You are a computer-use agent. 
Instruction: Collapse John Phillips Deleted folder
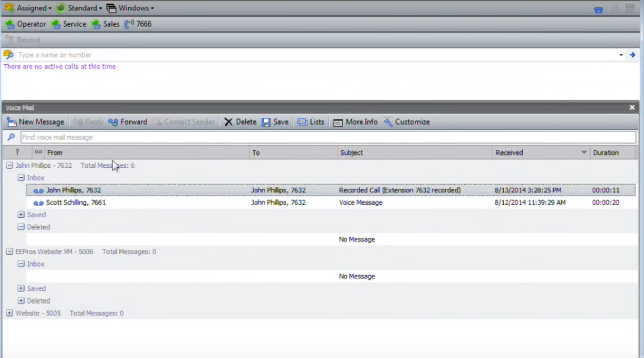pyautogui.click(x=21, y=227)
